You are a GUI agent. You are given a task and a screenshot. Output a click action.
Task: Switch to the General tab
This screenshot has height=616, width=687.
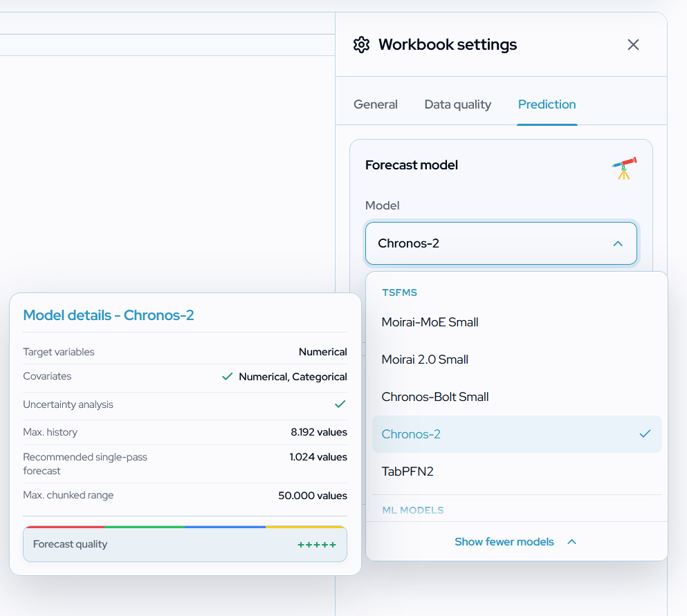(x=376, y=104)
